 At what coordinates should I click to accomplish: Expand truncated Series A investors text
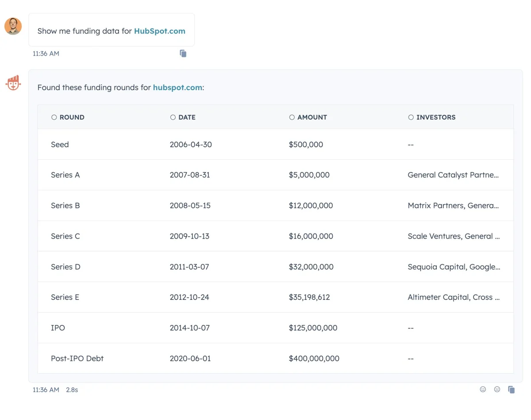[x=453, y=175]
